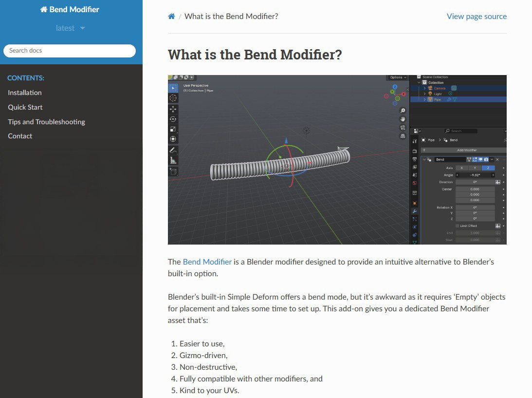Image resolution: width=532 pixels, height=398 pixels.
Task: Open the Installation page in the sidebar
Action: [x=25, y=93]
